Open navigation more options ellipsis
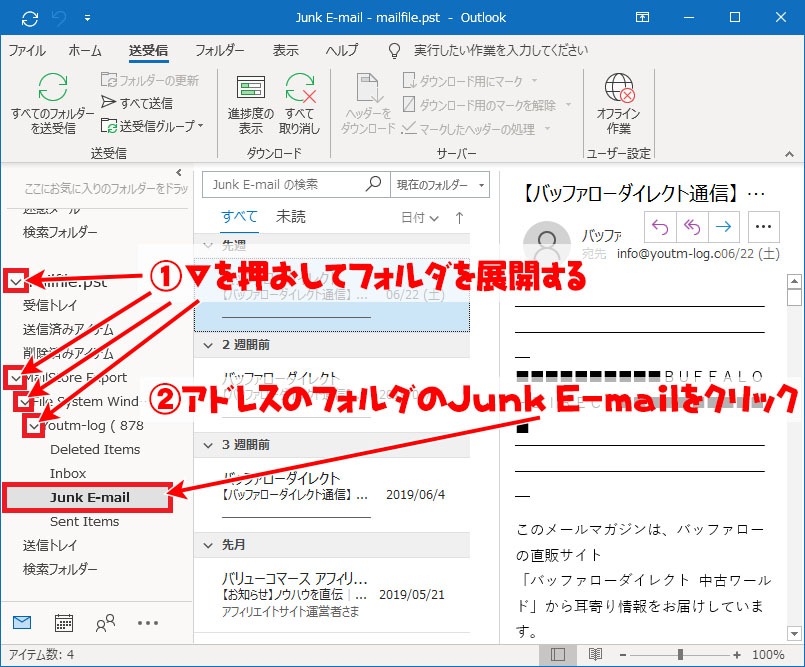 pos(148,623)
